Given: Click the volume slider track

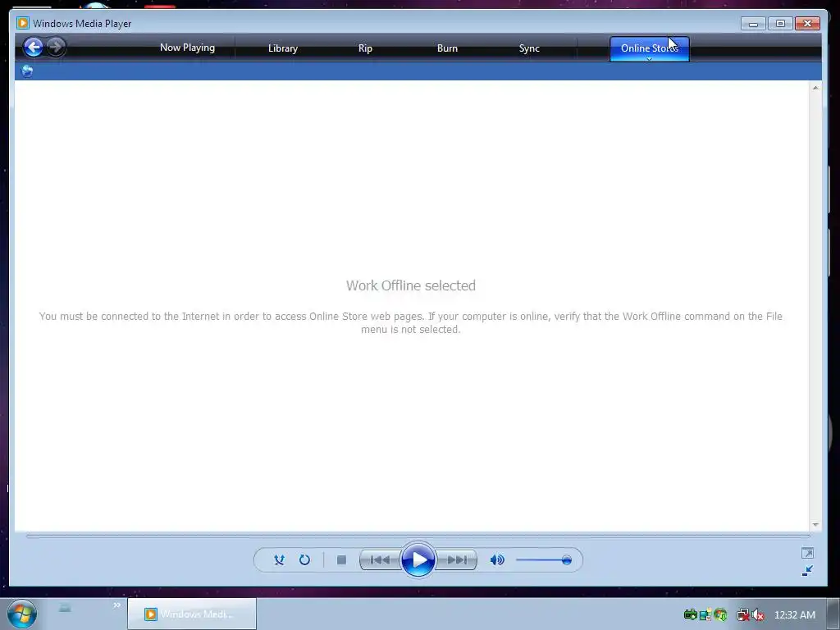Looking at the screenshot, I should [542, 560].
